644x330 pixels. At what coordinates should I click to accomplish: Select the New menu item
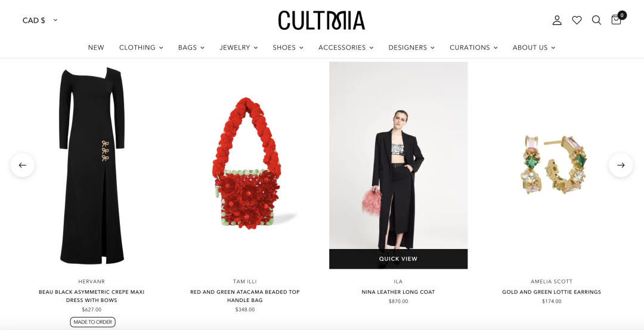click(x=95, y=48)
